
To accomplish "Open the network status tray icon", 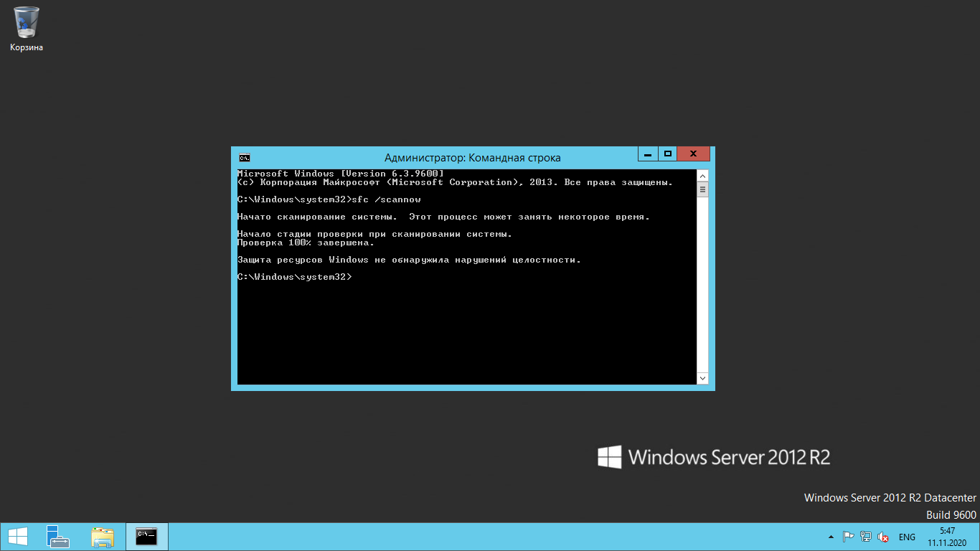I will click(866, 537).
